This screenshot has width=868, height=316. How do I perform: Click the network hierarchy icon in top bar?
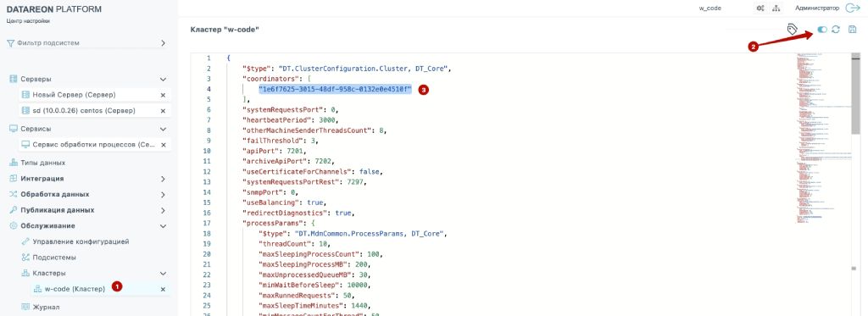pyautogui.click(x=776, y=8)
